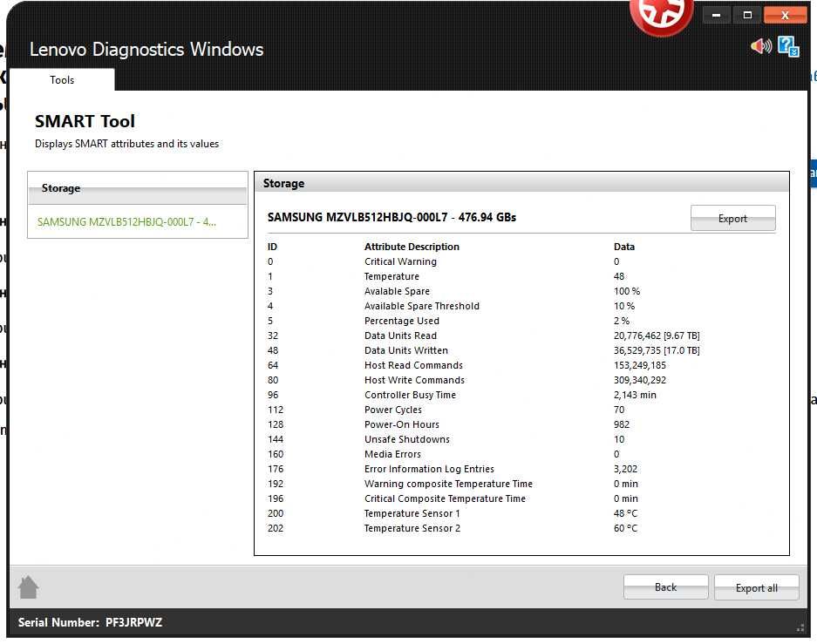Select the Critical Warning attribute row
The image size is (817, 644).
point(521,261)
